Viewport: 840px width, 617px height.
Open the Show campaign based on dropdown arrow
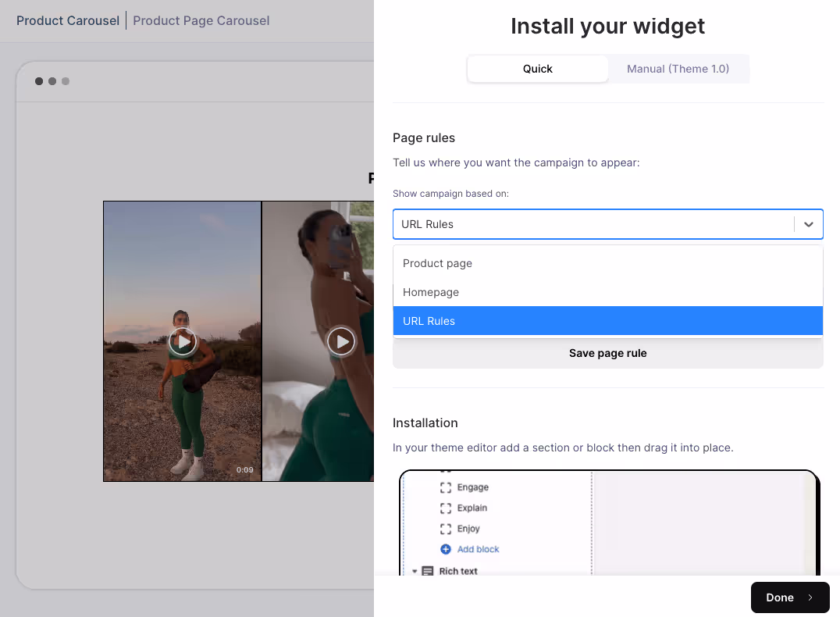coord(809,224)
